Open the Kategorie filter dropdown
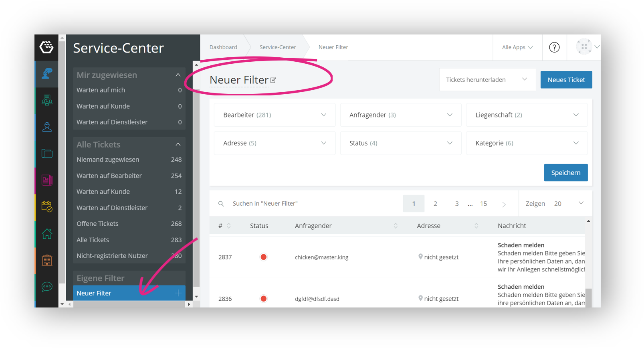The width and height of the screenshot is (644, 348). point(527,143)
